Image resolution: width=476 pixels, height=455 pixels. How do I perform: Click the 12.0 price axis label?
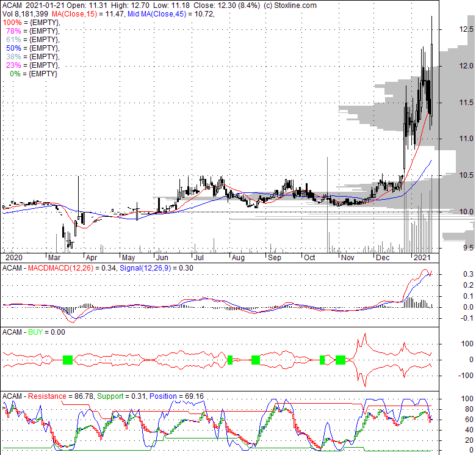click(466, 65)
